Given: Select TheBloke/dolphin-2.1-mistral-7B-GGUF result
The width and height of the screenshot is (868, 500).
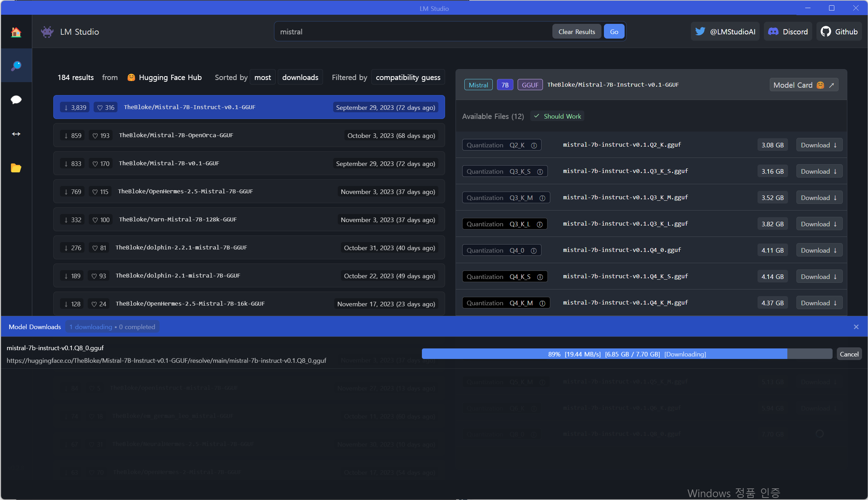Looking at the screenshot, I should [249, 275].
